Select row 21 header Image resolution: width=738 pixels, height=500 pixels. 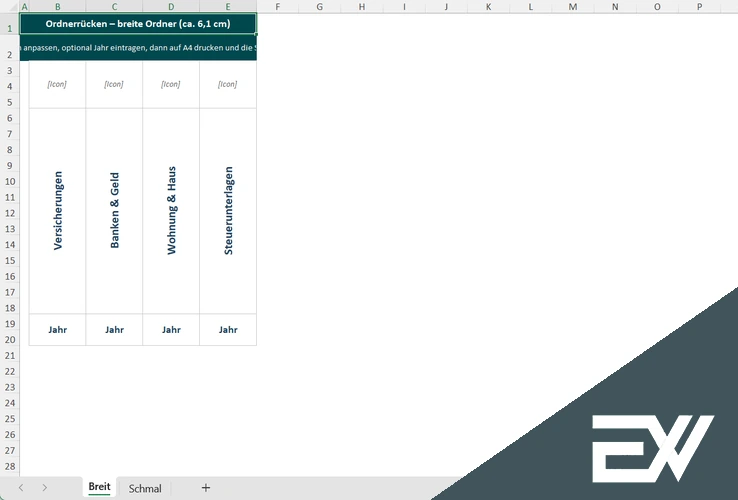coord(9,355)
